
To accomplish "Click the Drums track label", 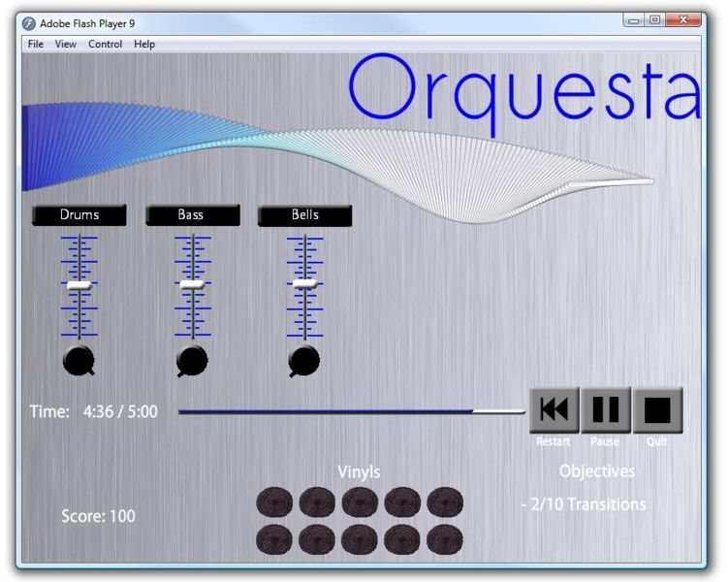I will [x=79, y=215].
